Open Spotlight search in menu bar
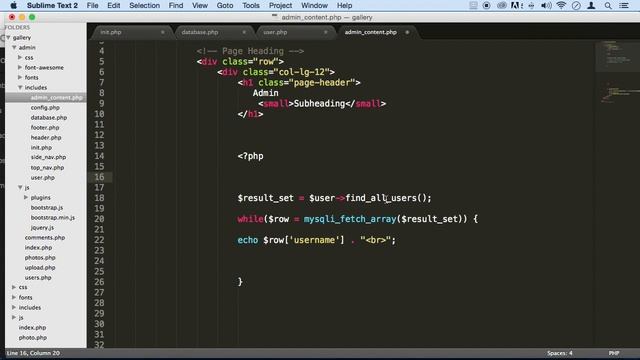This screenshot has width=640, height=360. (x=608, y=5)
